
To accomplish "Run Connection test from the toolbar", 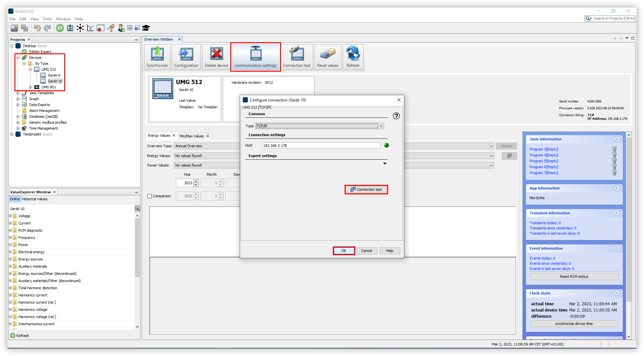I will (296, 56).
